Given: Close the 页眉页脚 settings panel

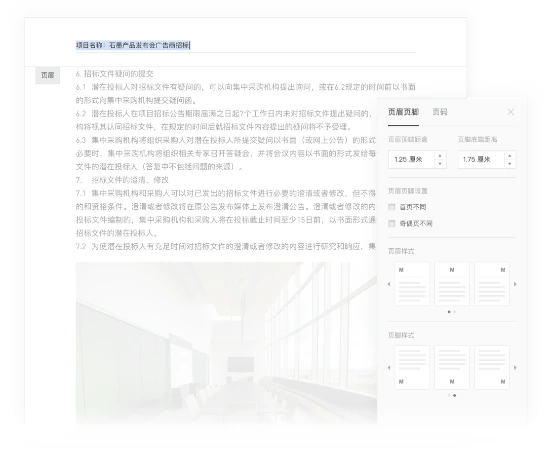Looking at the screenshot, I should coord(511,112).
